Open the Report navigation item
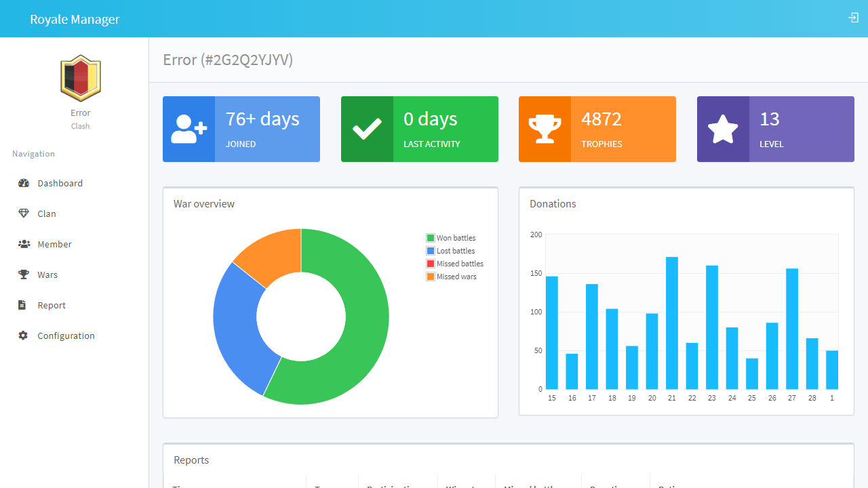Image resolution: width=868 pixels, height=488 pixels. tap(52, 305)
